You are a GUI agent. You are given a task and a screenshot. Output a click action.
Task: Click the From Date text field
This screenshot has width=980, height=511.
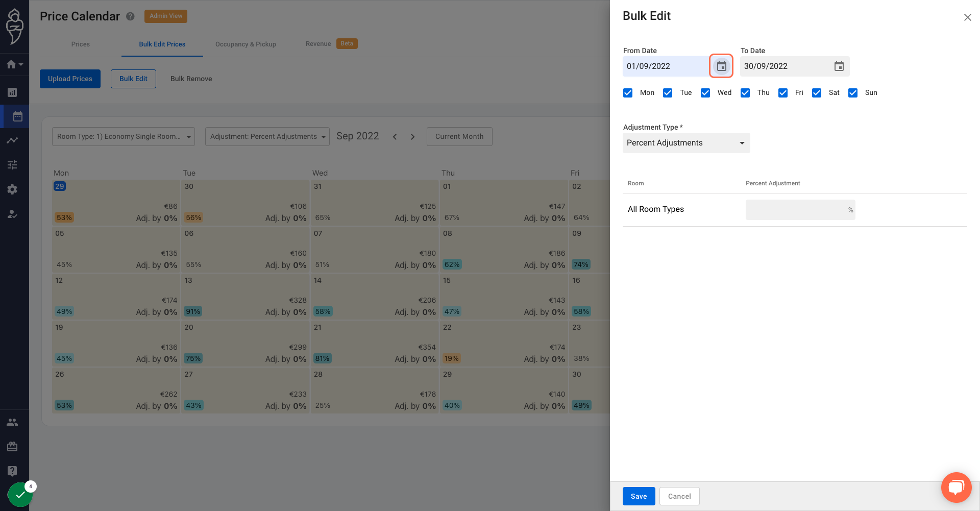665,66
